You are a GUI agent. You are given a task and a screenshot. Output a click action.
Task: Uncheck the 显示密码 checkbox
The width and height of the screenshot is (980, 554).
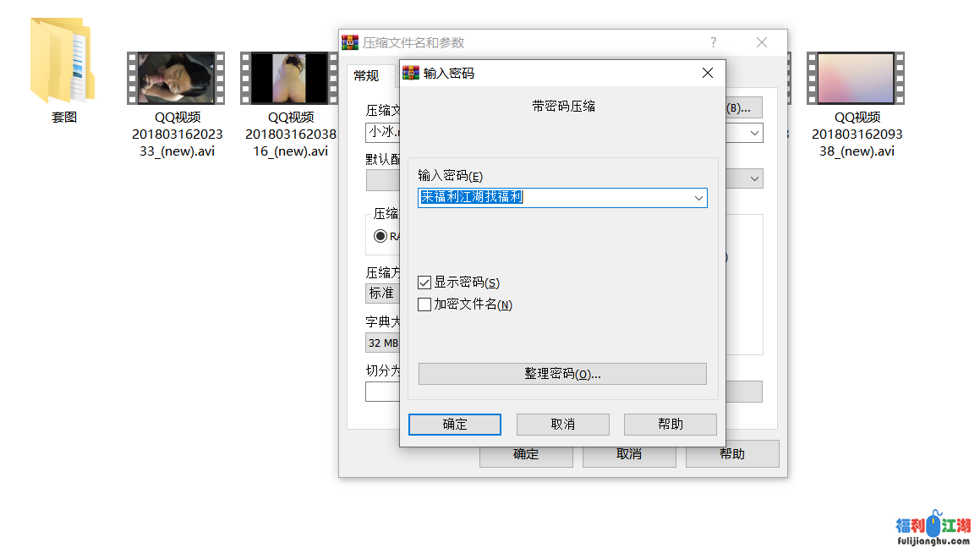click(424, 282)
